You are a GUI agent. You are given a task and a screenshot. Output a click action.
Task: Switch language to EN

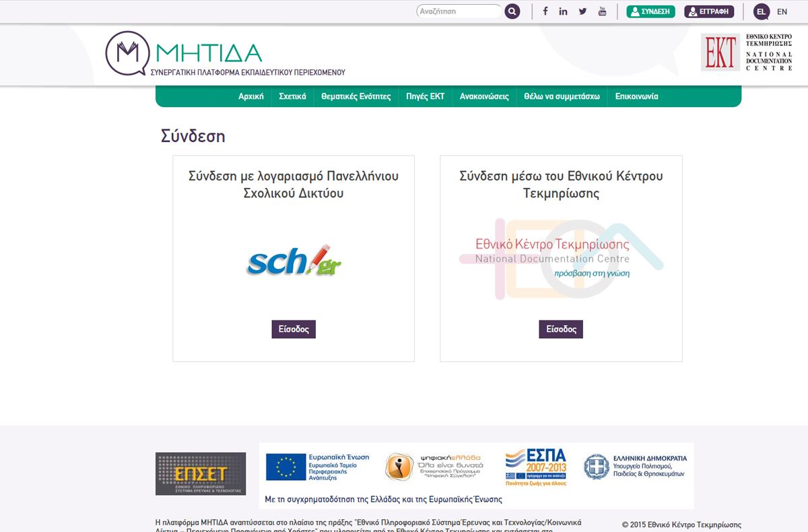pos(782,11)
